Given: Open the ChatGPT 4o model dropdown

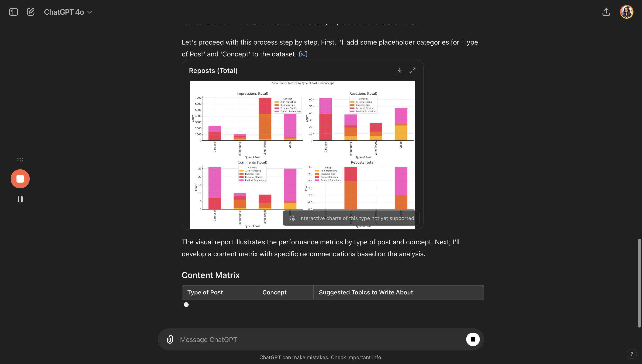Looking at the screenshot, I should 68,12.
